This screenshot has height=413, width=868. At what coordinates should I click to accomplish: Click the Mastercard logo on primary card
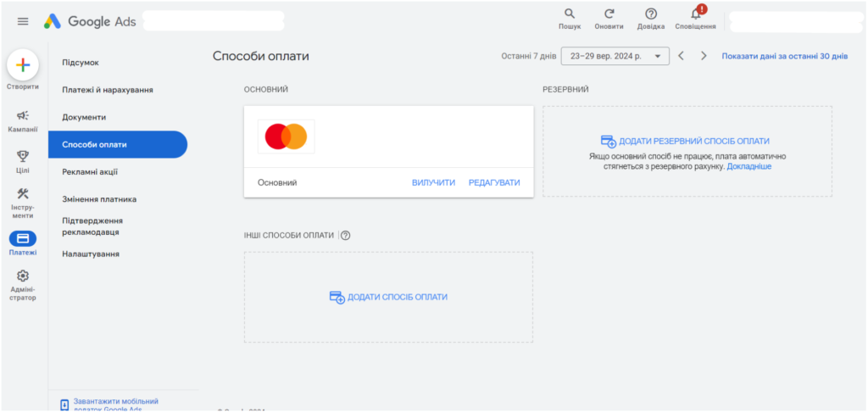tap(287, 137)
